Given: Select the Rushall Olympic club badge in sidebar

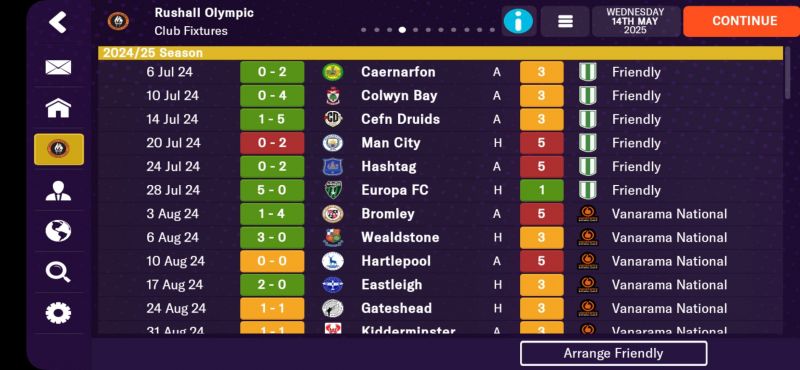Looking at the screenshot, I should pos(59,149).
